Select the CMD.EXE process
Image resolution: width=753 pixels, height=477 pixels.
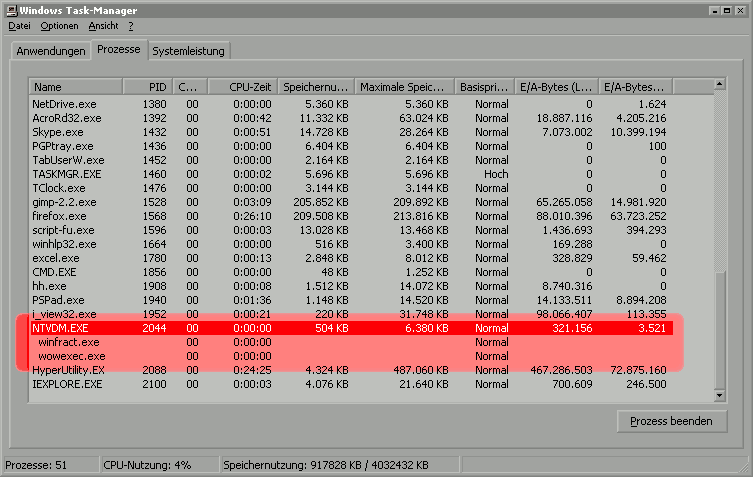tap(351, 272)
